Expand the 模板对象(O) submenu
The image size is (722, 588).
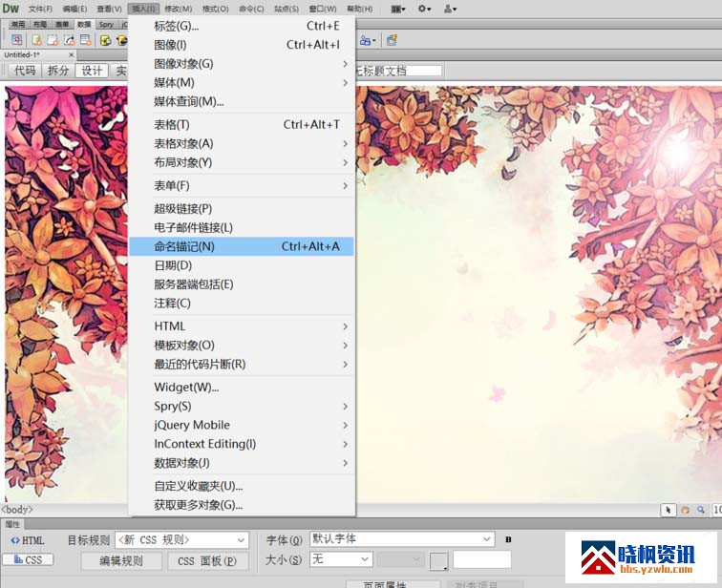[242, 346]
